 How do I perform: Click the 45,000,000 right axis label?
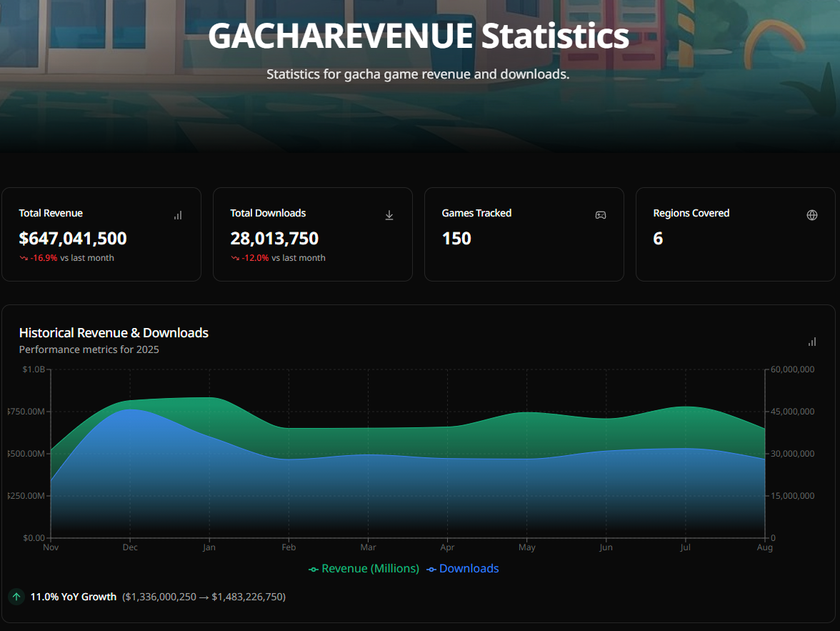tap(792, 412)
